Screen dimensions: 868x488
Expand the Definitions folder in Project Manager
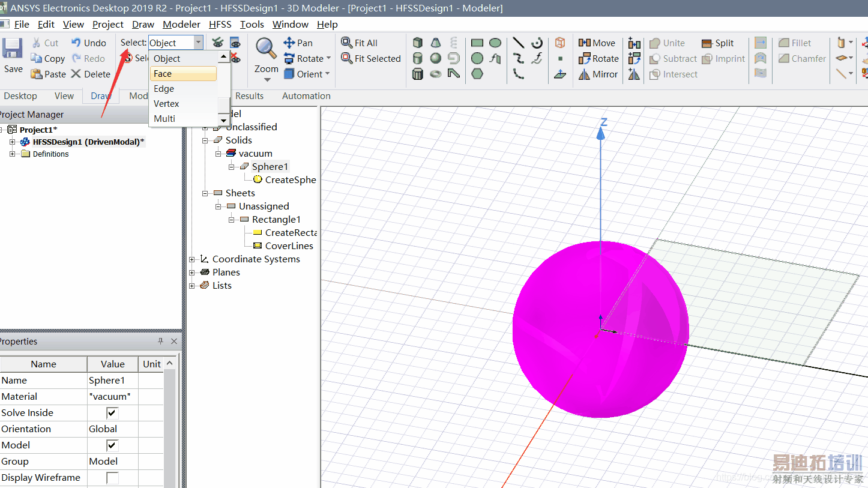(x=13, y=154)
